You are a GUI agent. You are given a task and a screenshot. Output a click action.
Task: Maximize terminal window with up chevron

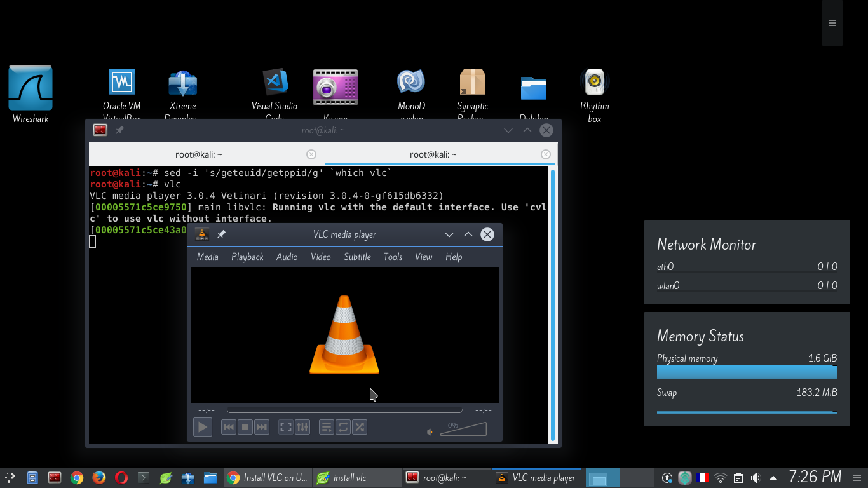(527, 130)
